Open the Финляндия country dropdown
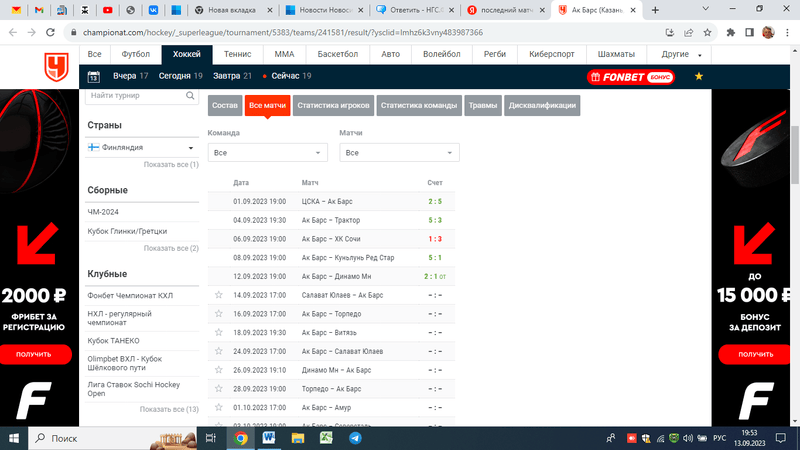The image size is (800, 450). point(140,147)
